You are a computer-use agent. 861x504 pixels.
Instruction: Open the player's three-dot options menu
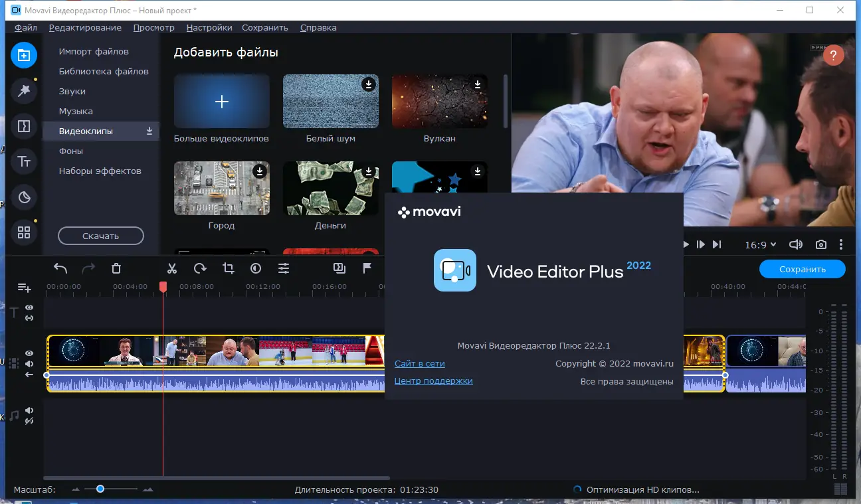pos(840,244)
